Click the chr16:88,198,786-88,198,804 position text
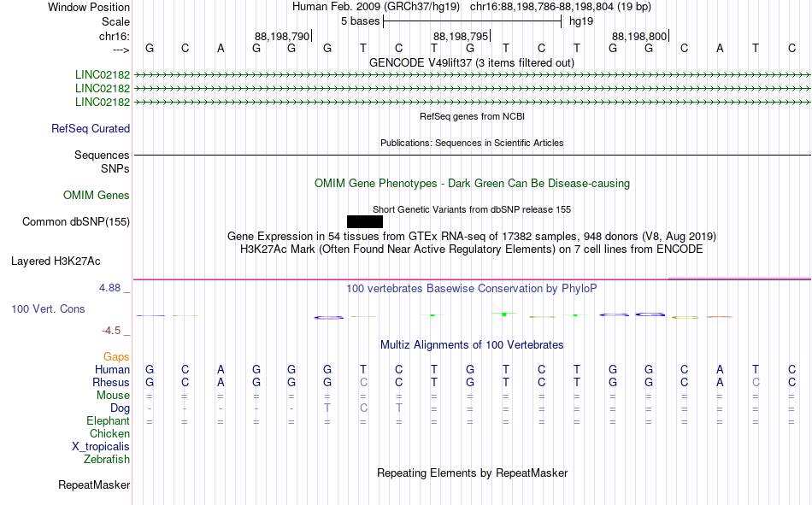The image size is (812, 505). [561, 7]
